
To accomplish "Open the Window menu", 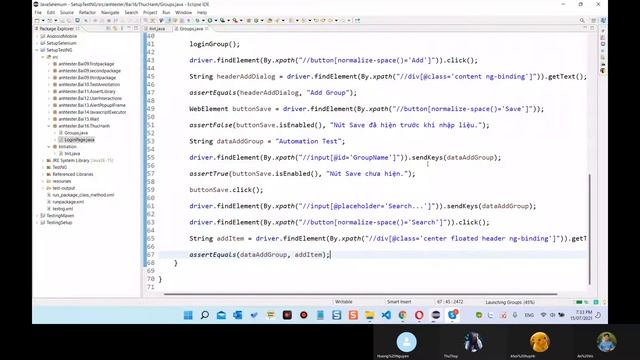I will pyautogui.click(x=183, y=13).
